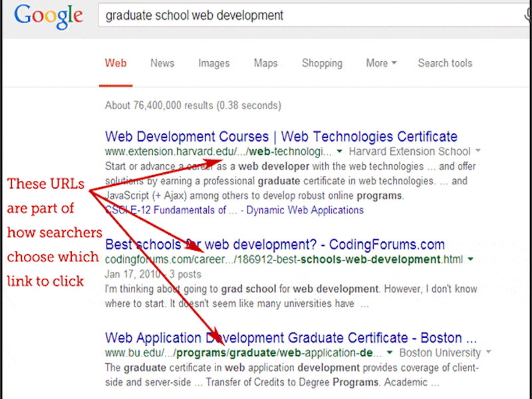
Task: Open Web Application Development Graduate Certificate Boston result
Action: (291, 338)
